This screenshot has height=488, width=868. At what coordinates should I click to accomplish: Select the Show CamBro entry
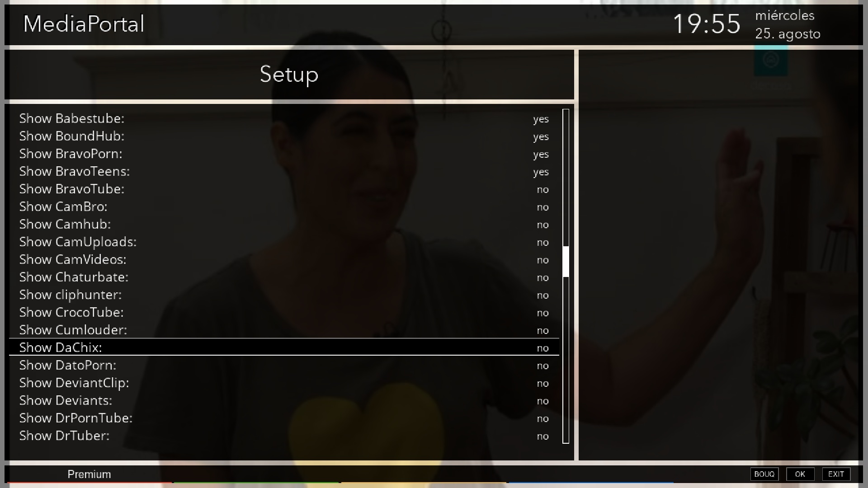[284, 206]
